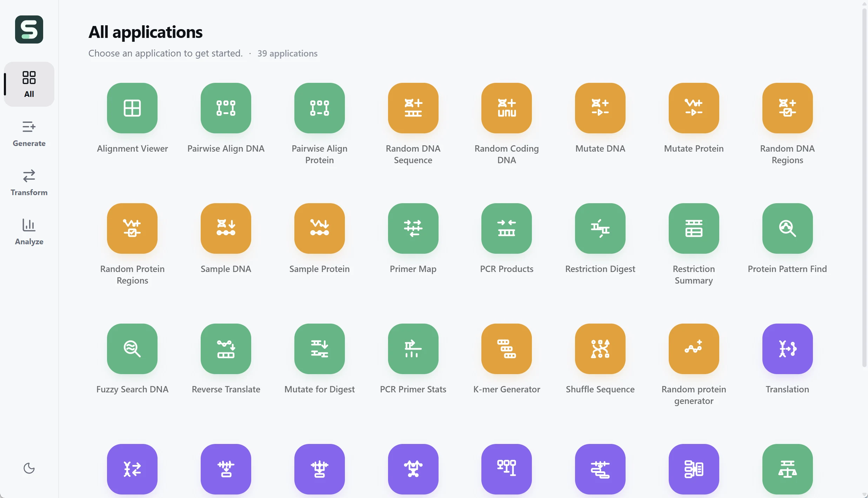Switch to the Generate category

pyautogui.click(x=29, y=133)
